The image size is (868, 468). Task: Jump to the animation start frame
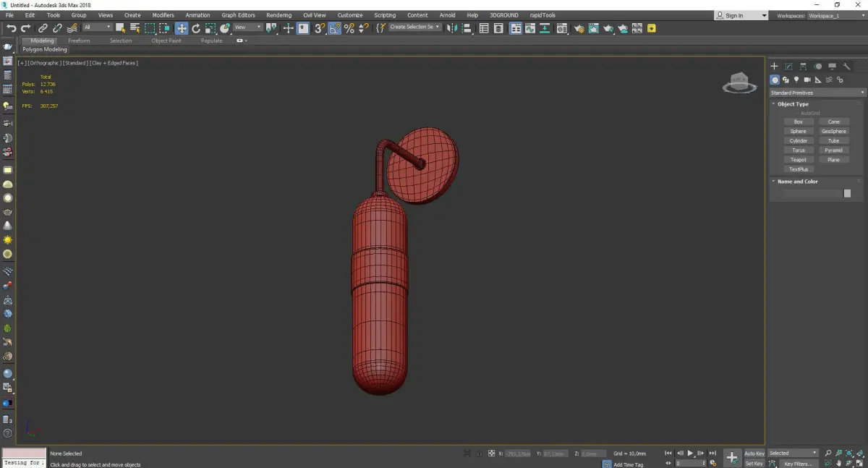668,453
